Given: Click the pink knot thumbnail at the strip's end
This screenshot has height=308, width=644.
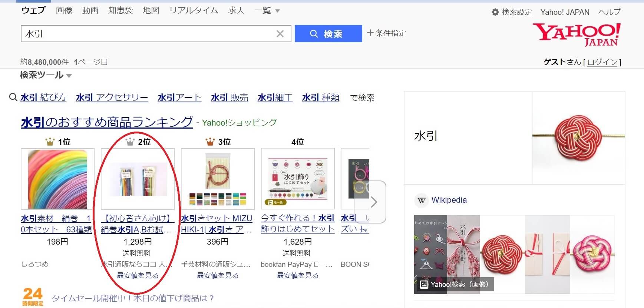Looking at the screenshot, I should tap(592, 254).
